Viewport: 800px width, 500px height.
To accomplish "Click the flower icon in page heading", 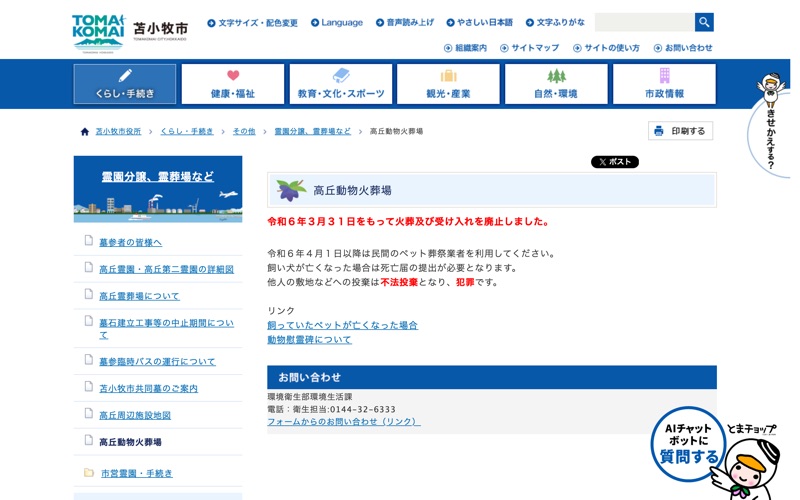I will 291,190.
